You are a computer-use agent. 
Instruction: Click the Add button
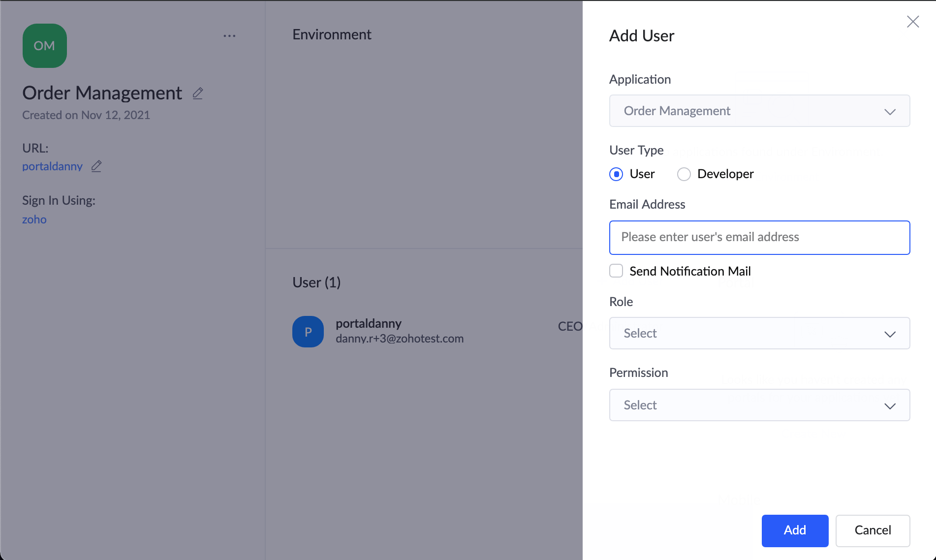coord(795,530)
